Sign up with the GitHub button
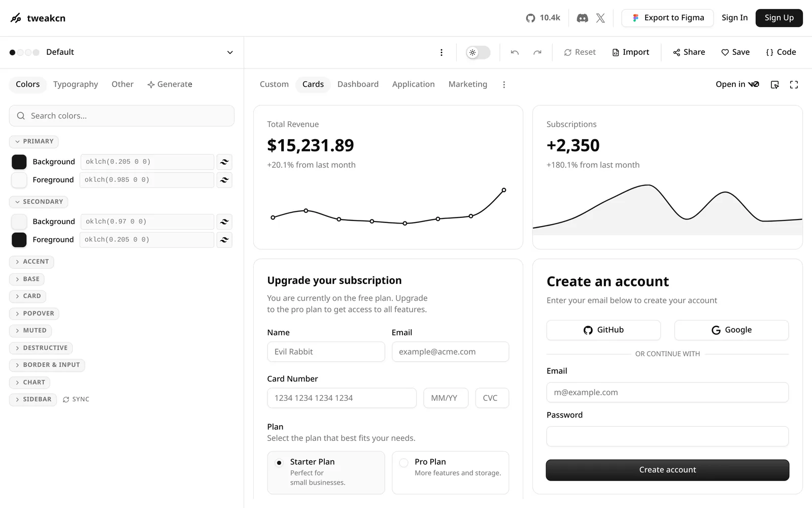The height and width of the screenshot is (508, 812). click(x=603, y=330)
